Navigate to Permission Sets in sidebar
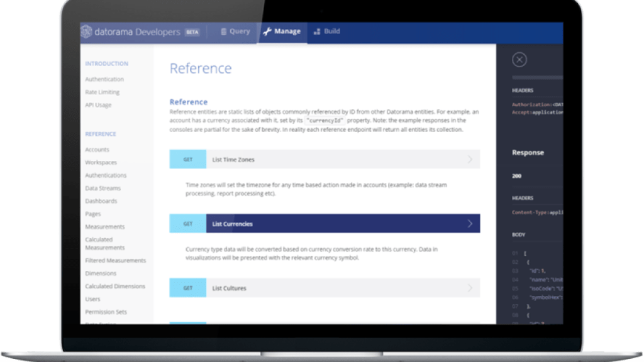644x362 pixels. click(106, 312)
